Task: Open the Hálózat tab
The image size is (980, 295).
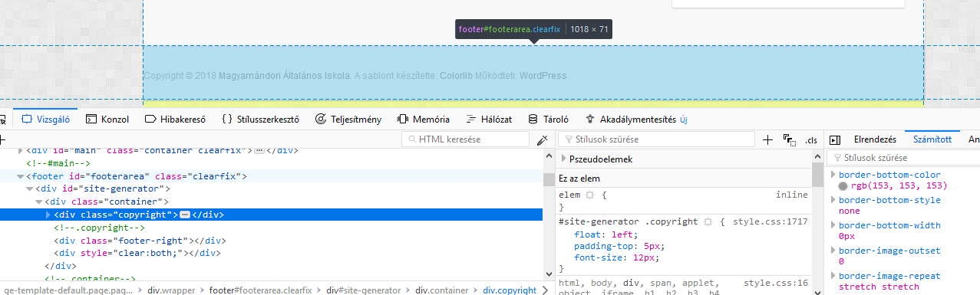Action: [489, 120]
